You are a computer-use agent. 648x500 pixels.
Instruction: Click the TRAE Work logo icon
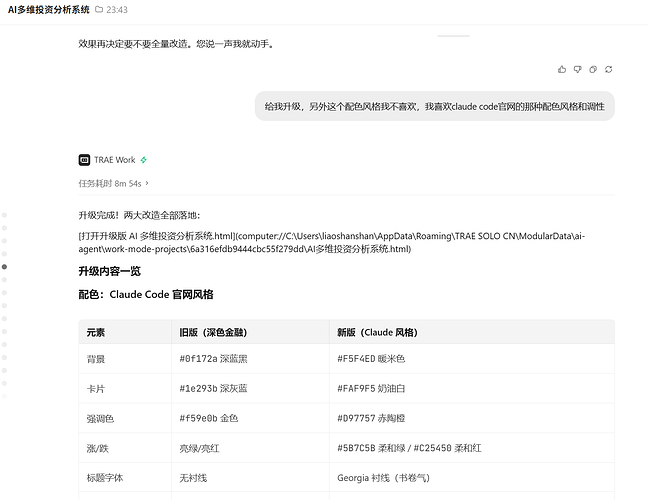84,160
